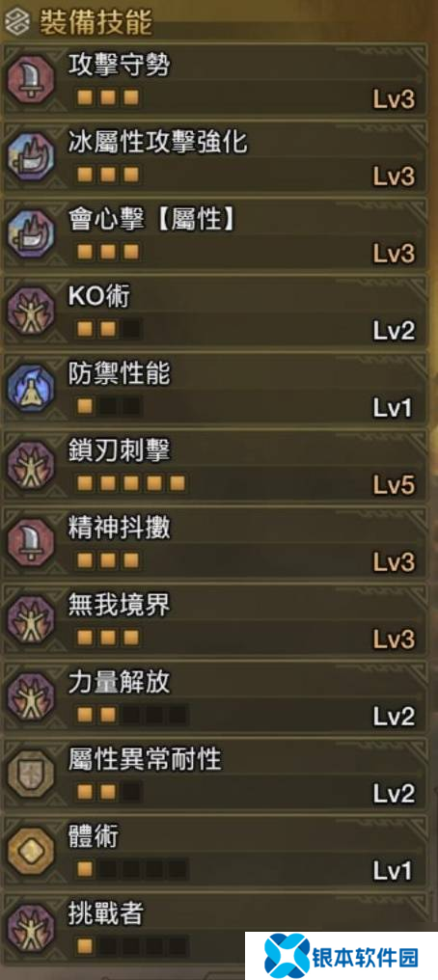This screenshot has height=980, width=438.
Task: Click the Lv5 label of 鎖刃刺擊
Action: [394, 485]
